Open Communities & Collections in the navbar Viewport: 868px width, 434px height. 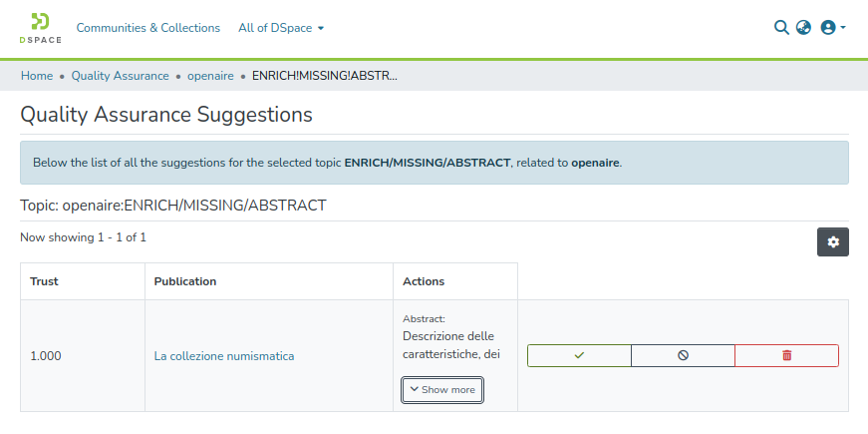(148, 28)
